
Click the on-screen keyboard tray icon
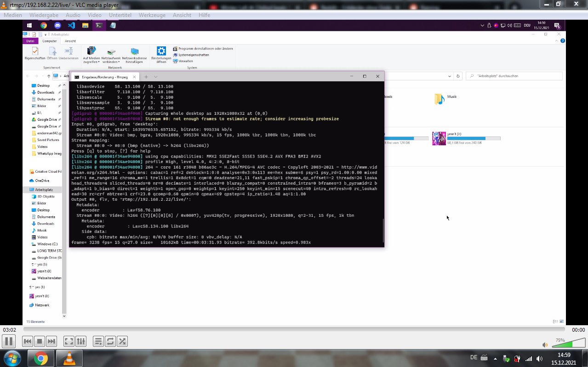(x=484, y=358)
